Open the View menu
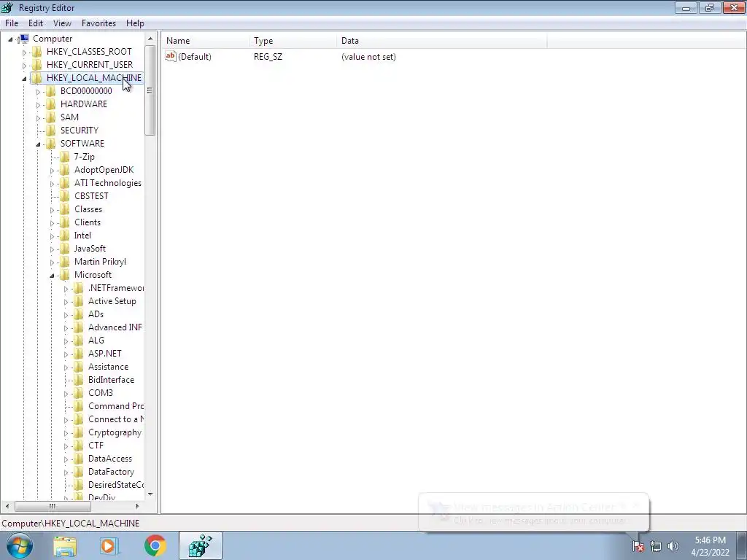This screenshot has height=560, width=747. click(x=62, y=23)
